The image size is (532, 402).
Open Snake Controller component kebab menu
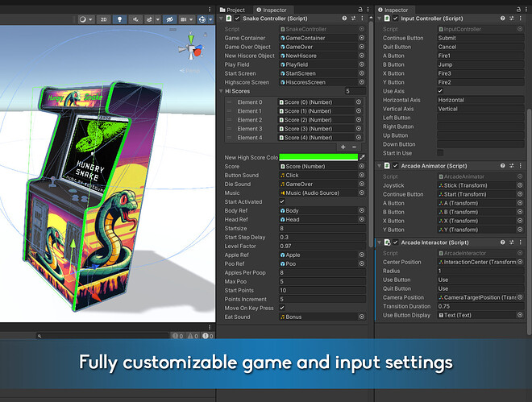point(362,19)
